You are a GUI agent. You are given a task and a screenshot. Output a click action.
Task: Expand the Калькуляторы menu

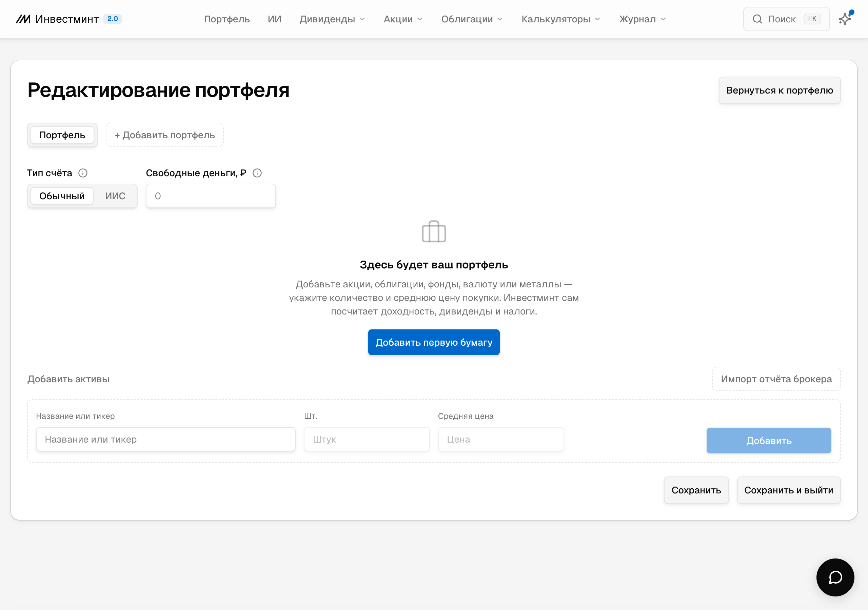tap(561, 19)
